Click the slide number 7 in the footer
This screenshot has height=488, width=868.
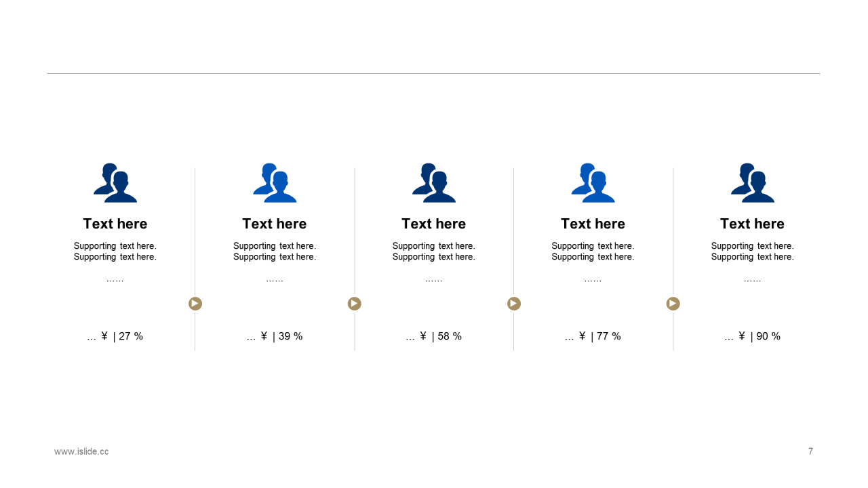click(x=810, y=451)
